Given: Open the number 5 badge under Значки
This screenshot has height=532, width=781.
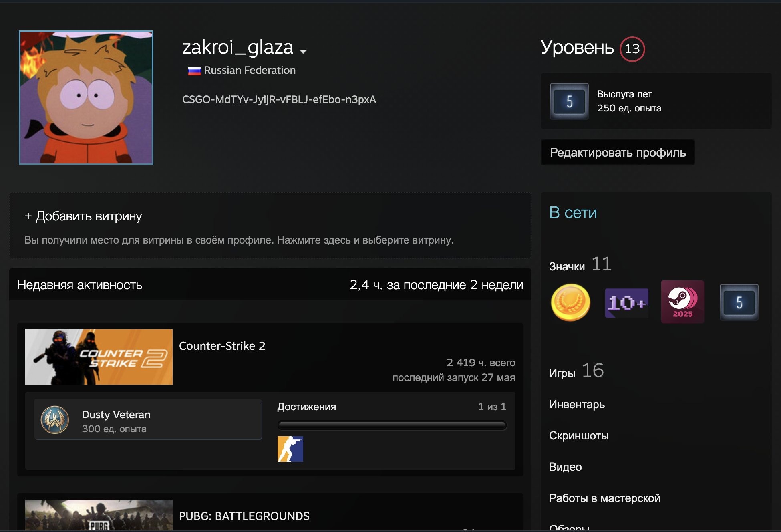Looking at the screenshot, I should (739, 302).
